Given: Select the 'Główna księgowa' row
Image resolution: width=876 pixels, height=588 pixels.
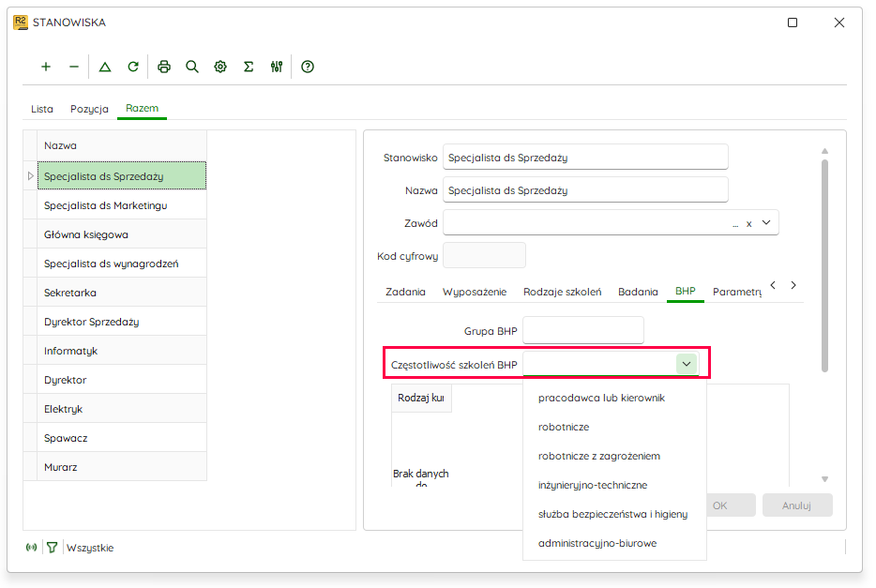Looking at the screenshot, I should 121,234.
